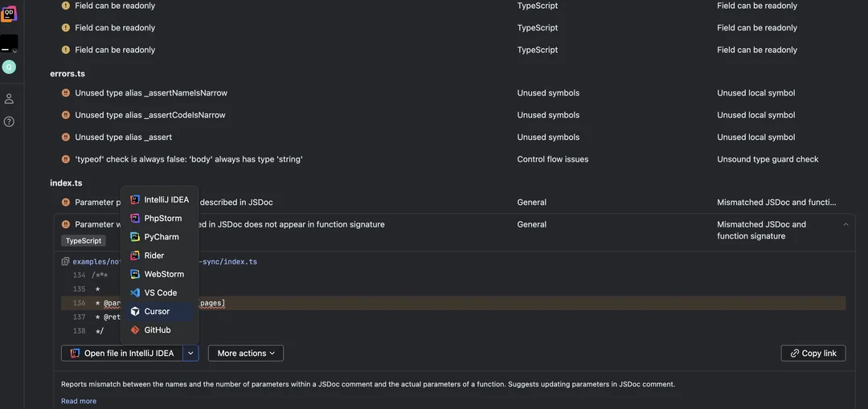This screenshot has height=409, width=868.
Task: Toggle the IDE chooser dropdown arrow
Action: click(190, 353)
